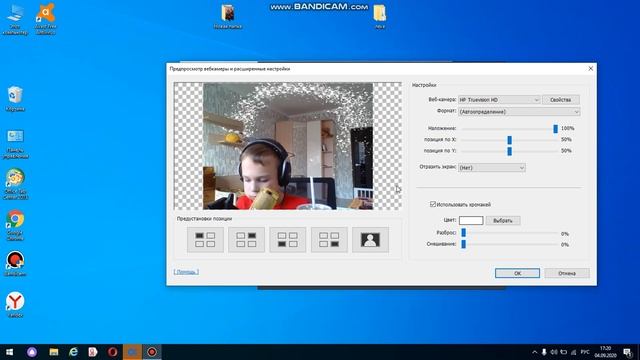Select top-left webcam position preset

point(205,240)
